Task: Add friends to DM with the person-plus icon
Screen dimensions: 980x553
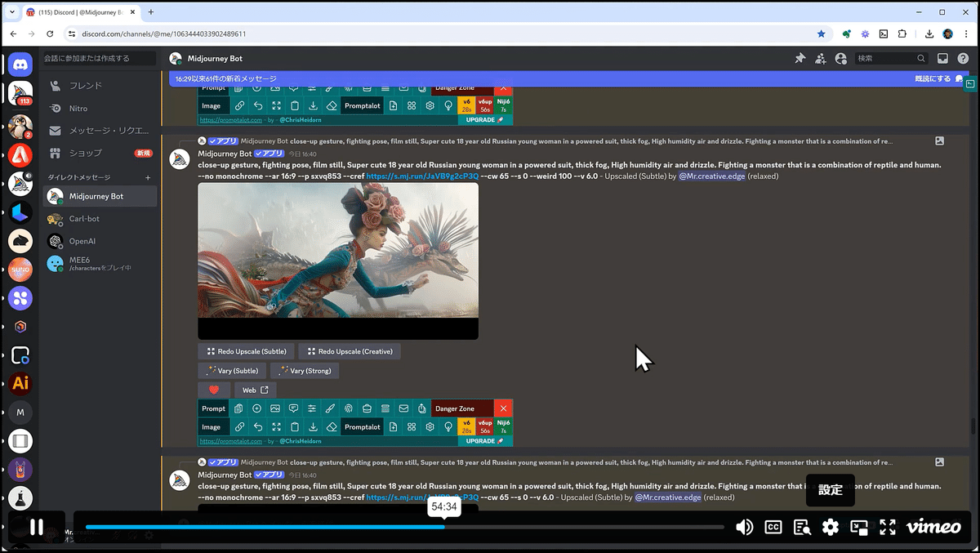Action: point(821,59)
